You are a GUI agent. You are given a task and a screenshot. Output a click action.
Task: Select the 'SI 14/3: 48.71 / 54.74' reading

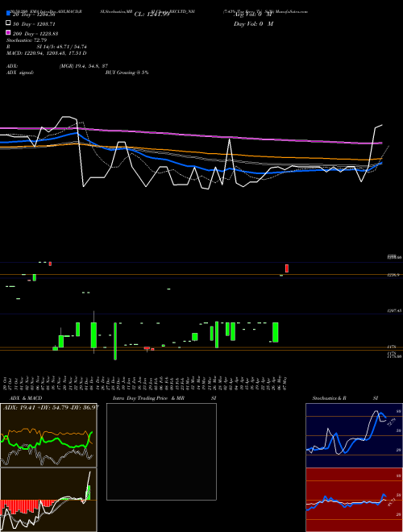[61, 47]
